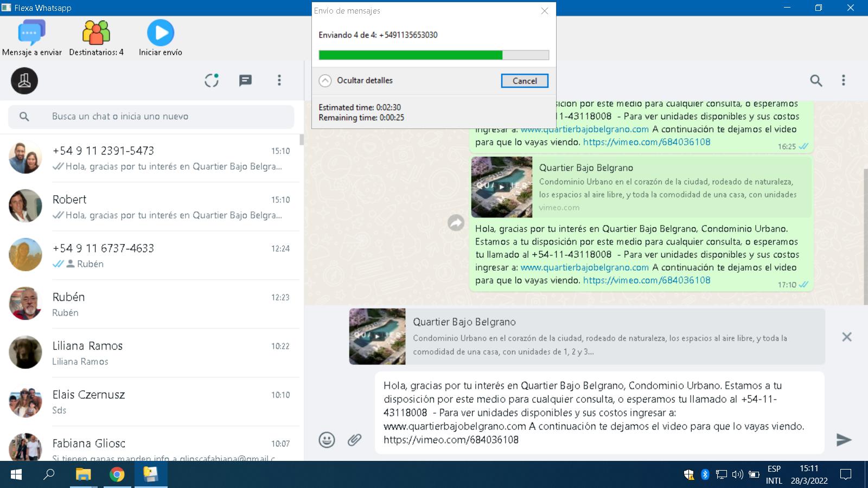Open File Explorer from taskbar
The image size is (868, 488).
coord(83,475)
